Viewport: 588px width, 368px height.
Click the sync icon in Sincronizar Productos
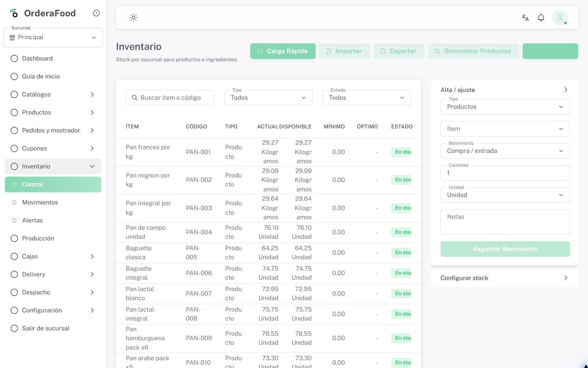tap(437, 51)
